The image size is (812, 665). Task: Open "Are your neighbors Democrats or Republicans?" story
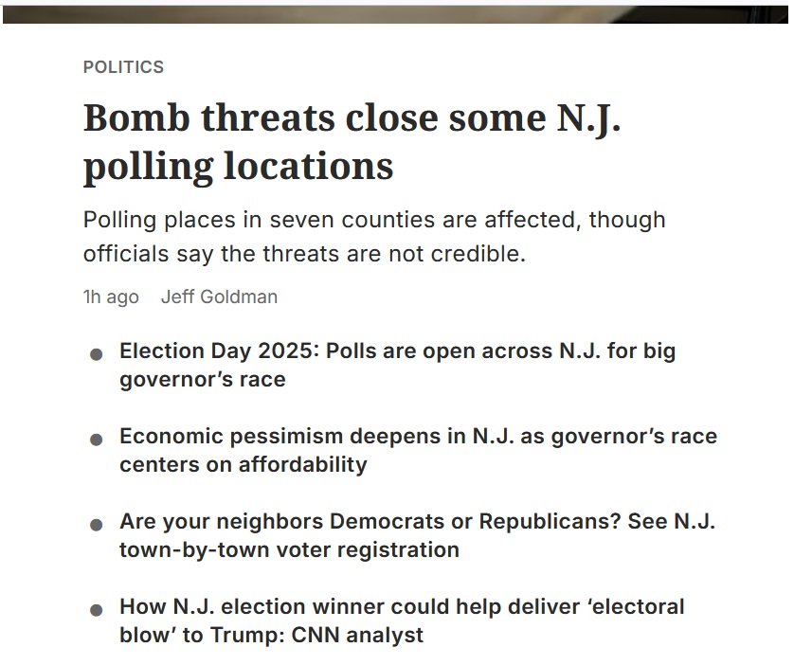tap(408, 522)
